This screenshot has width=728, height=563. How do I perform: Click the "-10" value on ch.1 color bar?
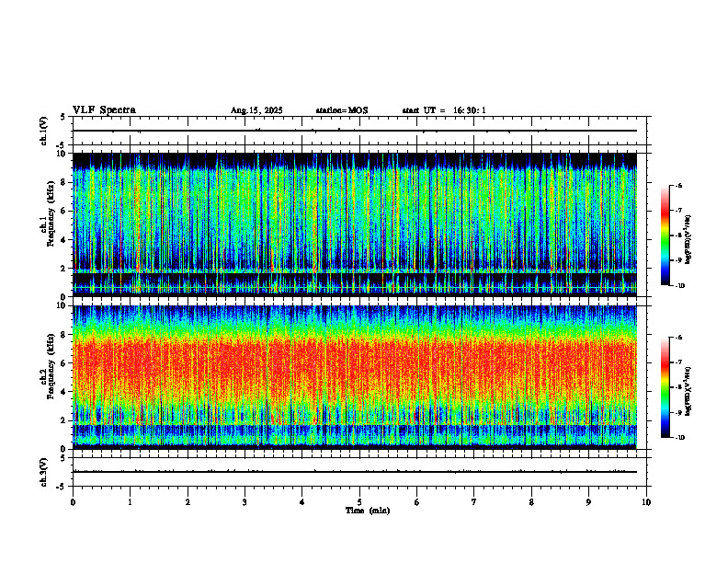[679, 286]
